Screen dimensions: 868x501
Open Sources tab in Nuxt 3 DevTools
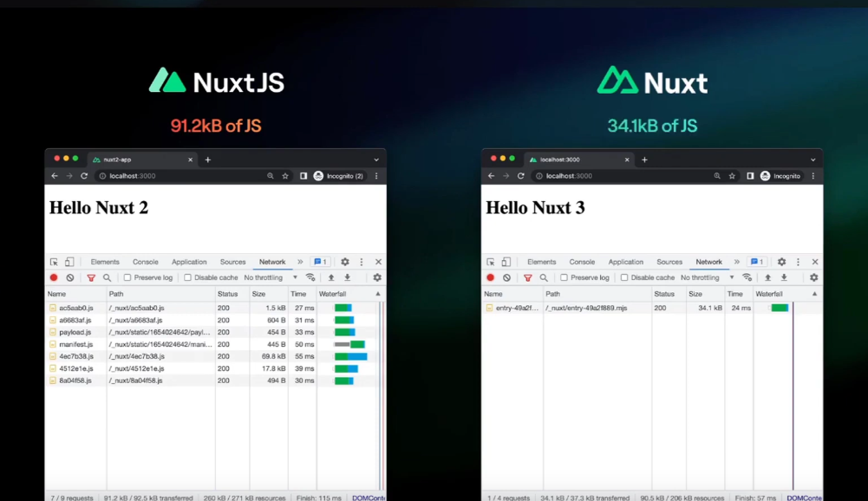669,262
